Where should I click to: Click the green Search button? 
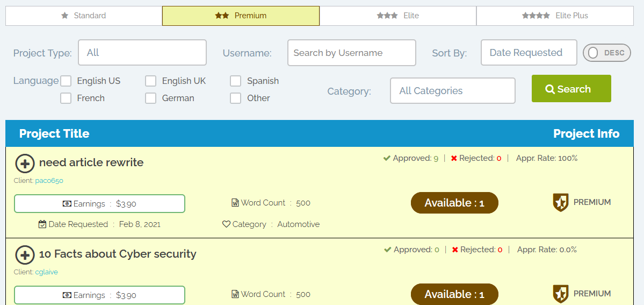coord(571,89)
